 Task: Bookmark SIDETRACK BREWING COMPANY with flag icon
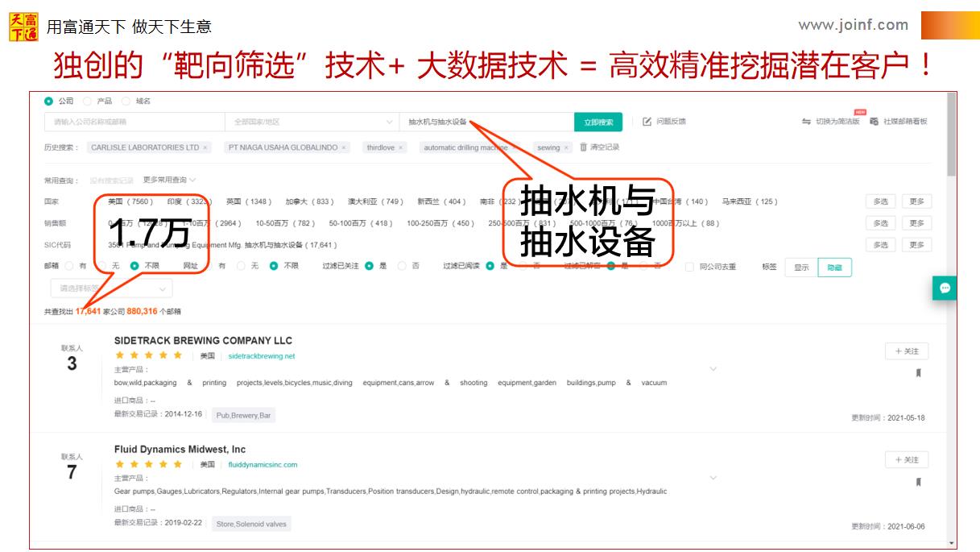point(918,373)
